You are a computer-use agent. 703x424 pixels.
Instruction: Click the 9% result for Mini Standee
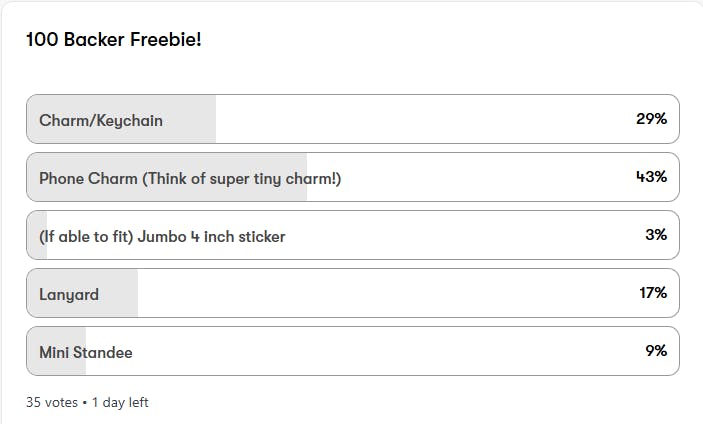tap(656, 351)
